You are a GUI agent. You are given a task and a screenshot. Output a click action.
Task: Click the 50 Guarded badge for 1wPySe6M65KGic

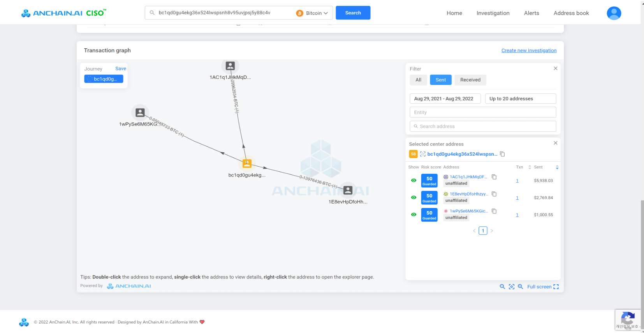tap(429, 215)
